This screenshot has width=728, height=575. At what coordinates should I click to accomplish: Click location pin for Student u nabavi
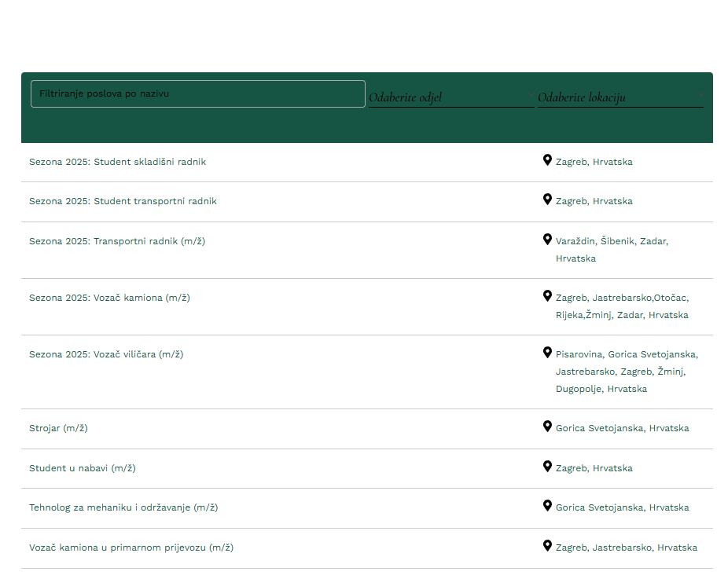tap(547, 467)
